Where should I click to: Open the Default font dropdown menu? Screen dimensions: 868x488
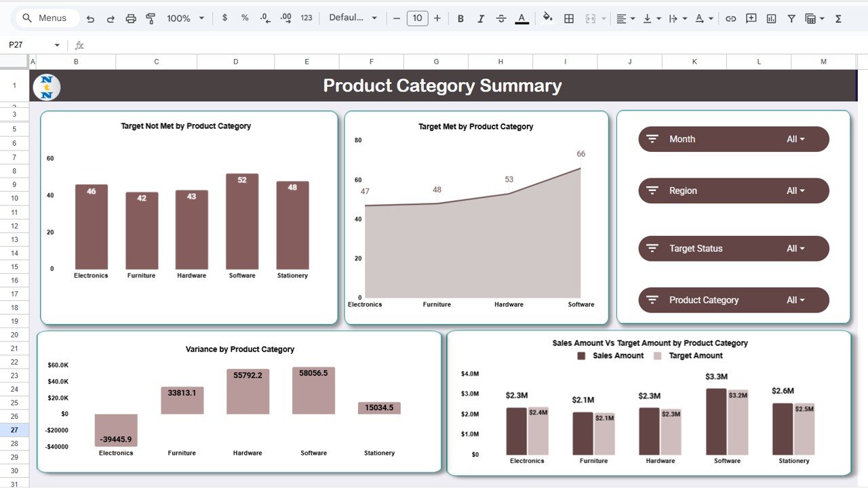pyautogui.click(x=353, y=18)
